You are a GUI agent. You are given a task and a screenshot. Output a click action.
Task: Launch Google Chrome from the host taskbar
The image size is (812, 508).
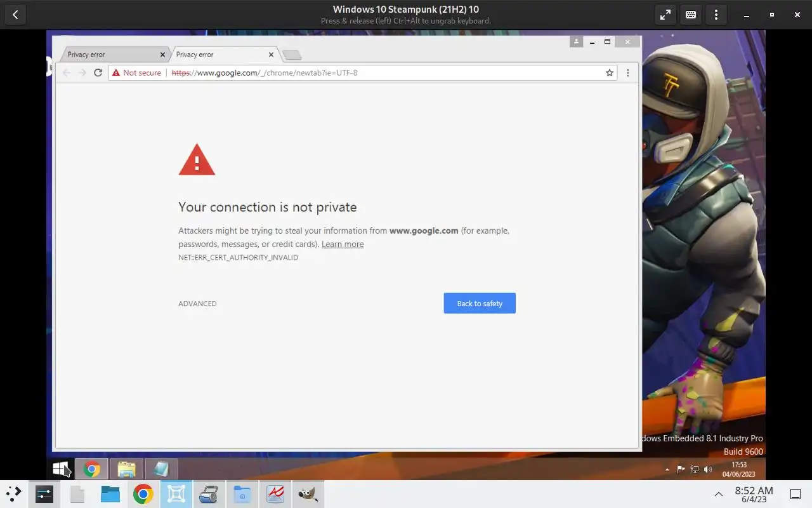pos(143,493)
